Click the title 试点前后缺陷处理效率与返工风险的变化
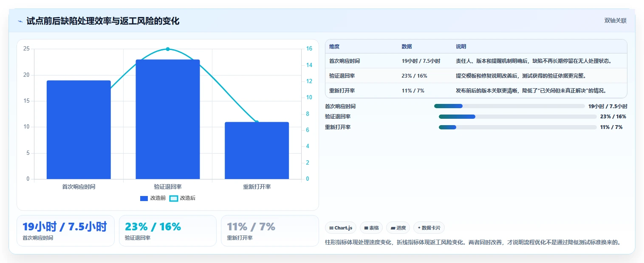Viewport: 644px width, 263px height. point(103,21)
